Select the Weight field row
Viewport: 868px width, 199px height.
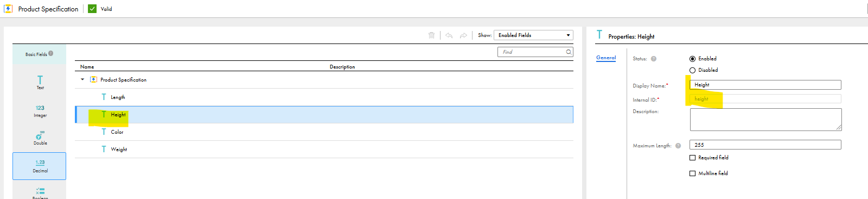(x=324, y=150)
